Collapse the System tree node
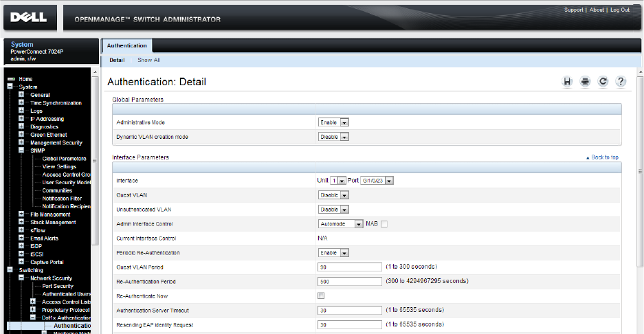 (x=10, y=87)
